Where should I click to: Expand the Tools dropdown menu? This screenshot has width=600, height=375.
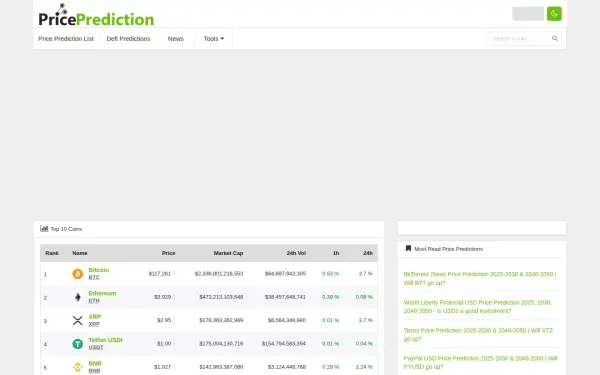pyautogui.click(x=214, y=39)
